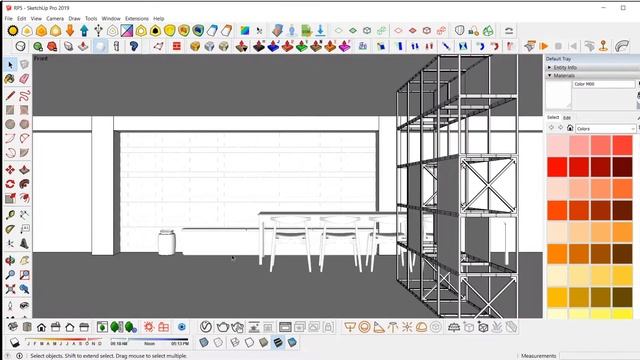
Task: Pick the Polygon tool
Action: point(24,124)
